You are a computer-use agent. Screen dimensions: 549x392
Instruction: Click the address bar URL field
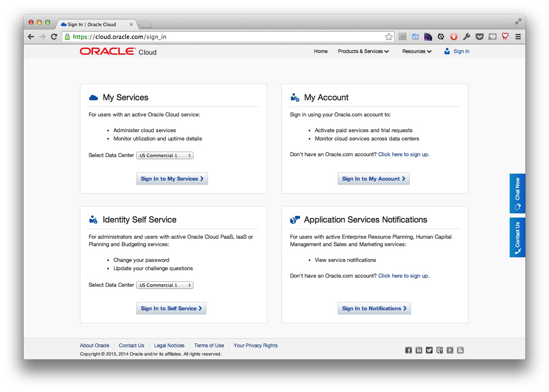228,36
